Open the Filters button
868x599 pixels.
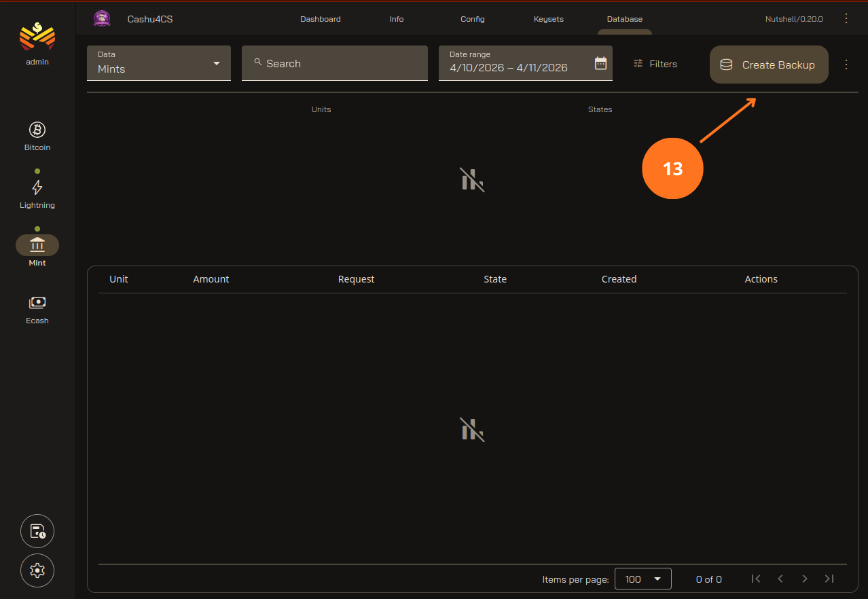(655, 64)
